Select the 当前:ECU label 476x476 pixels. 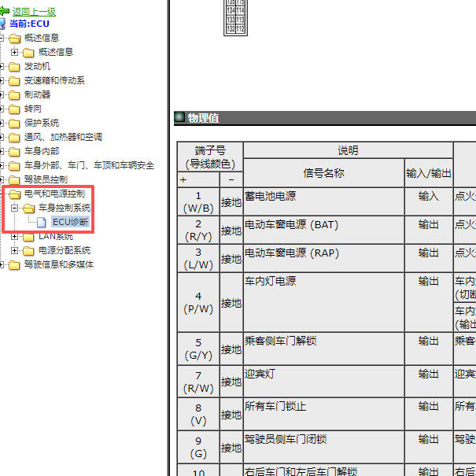click(x=29, y=24)
